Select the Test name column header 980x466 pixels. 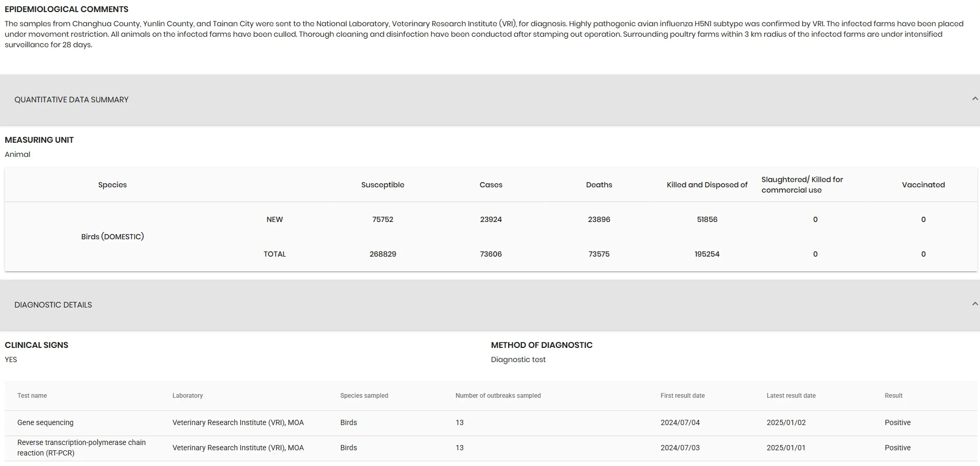(32, 396)
